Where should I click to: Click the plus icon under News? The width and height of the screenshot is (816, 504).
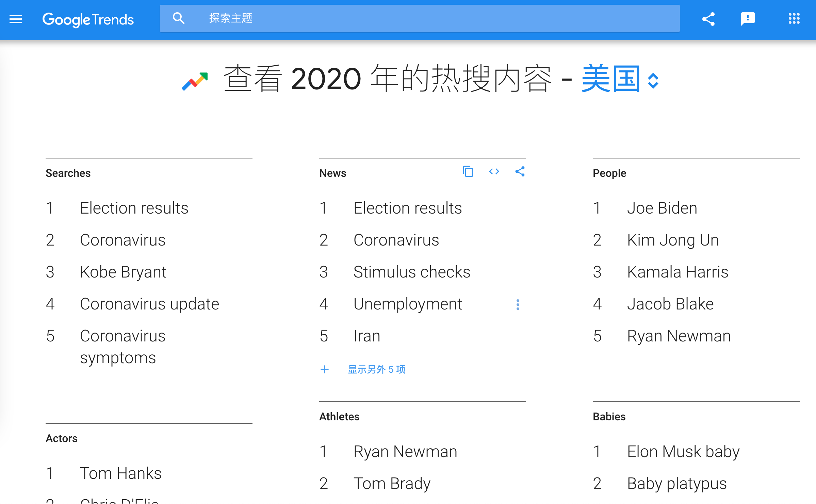[x=325, y=369]
